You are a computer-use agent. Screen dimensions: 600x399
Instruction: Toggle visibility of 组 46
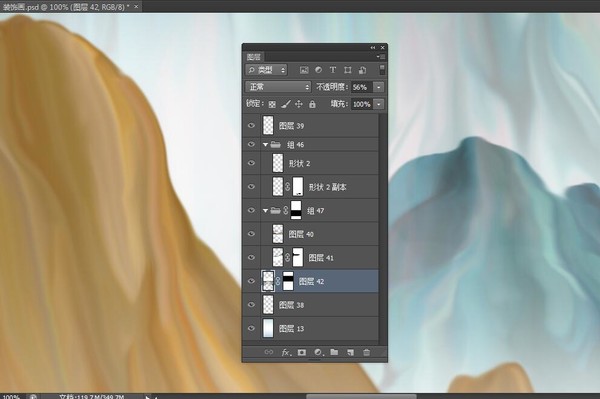(x=251, y=144)
